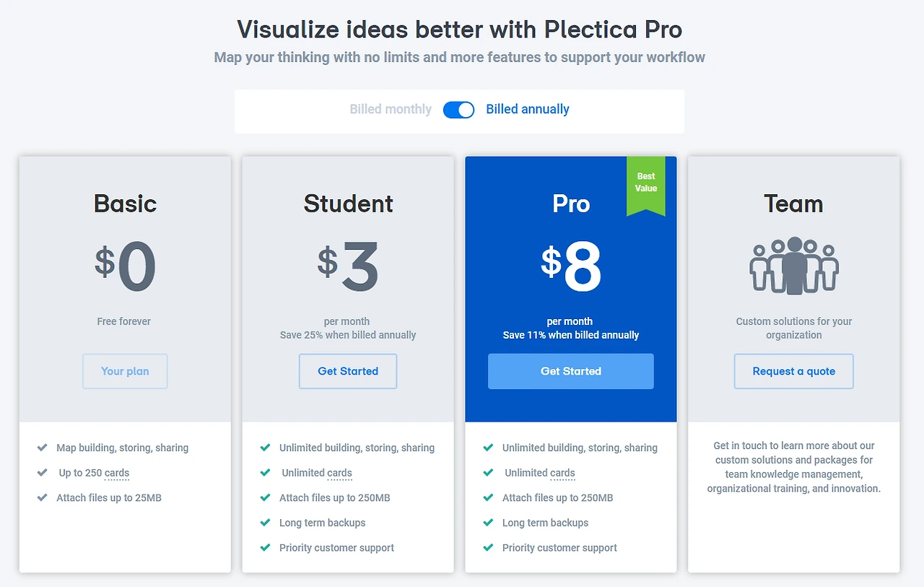Click the Your plan button under Basic

[x=125, y=371]
